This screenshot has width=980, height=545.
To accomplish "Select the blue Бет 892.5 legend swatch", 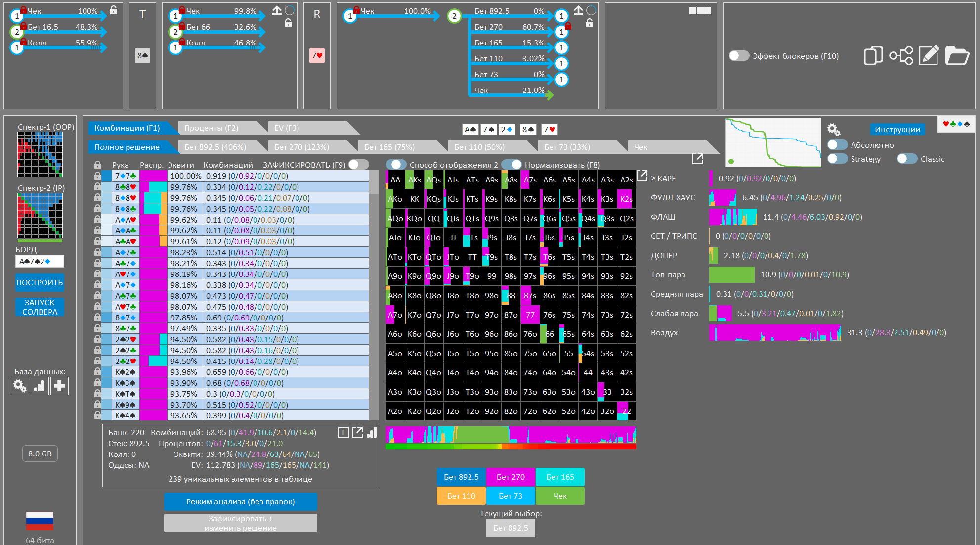I will coord(461,477).
